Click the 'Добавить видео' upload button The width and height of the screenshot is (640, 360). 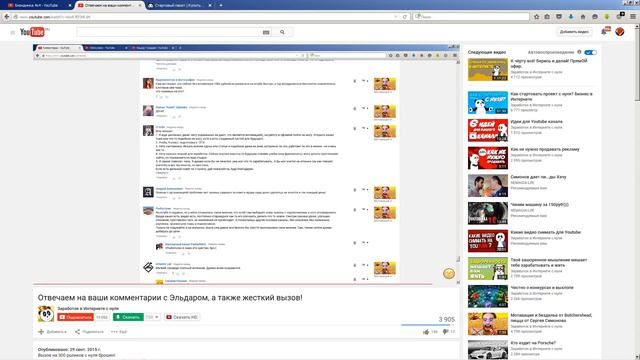[x=574, y=32]
